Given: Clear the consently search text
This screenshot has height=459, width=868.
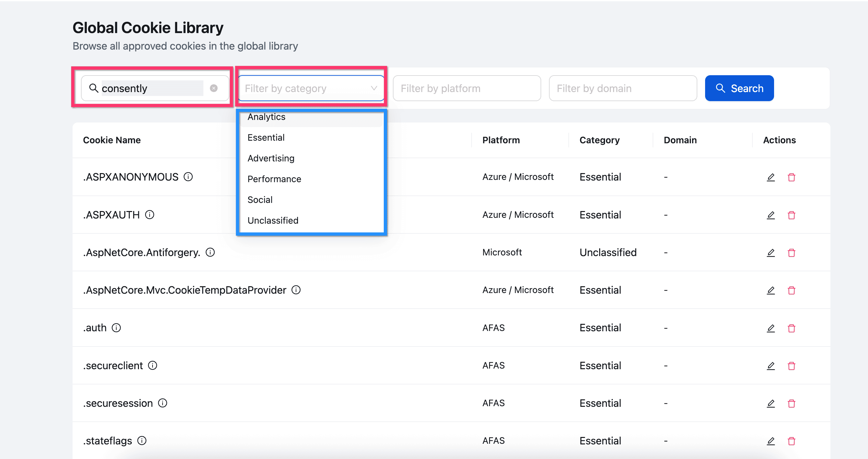Looking at the screenshot, I should 214,88.
